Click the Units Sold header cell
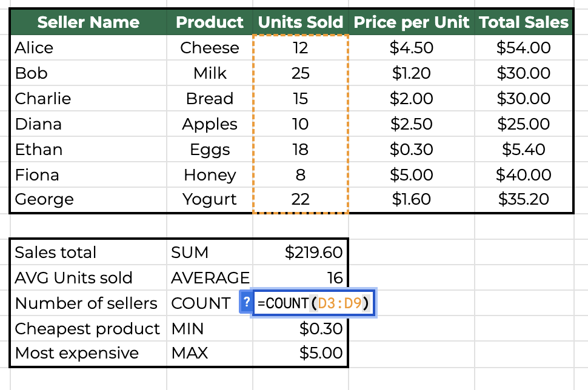Viewport: 588px width, 390px height. 301,23
